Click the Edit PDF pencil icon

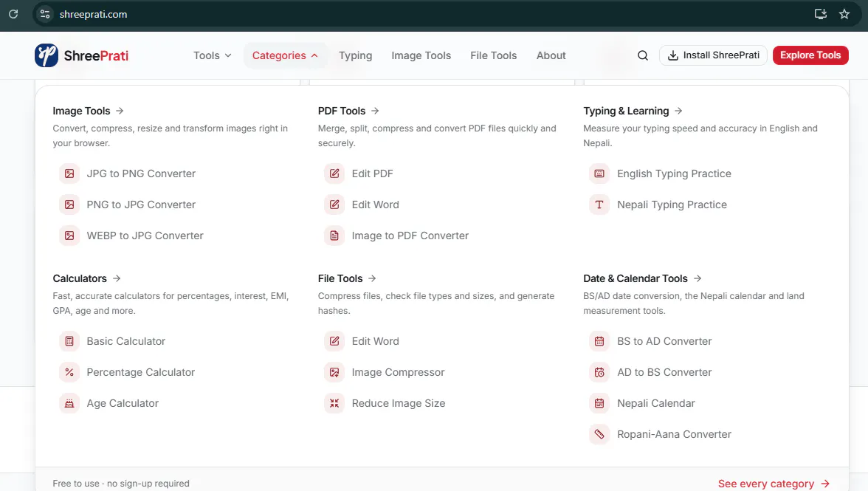tap(334, 174)
